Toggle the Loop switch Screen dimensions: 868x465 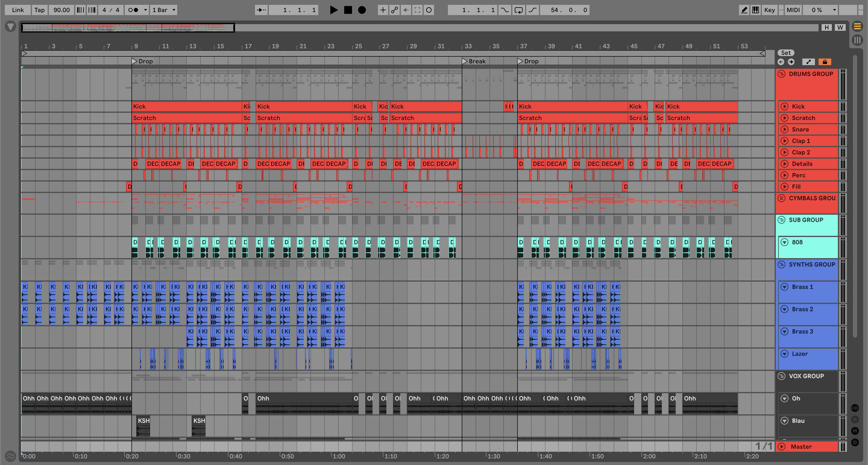tap(519, 10)
